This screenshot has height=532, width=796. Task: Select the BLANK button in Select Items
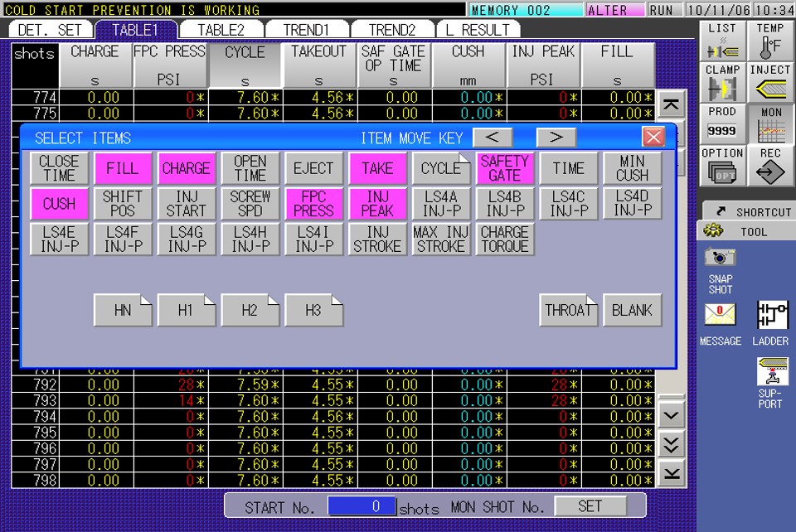pos(633,310)
